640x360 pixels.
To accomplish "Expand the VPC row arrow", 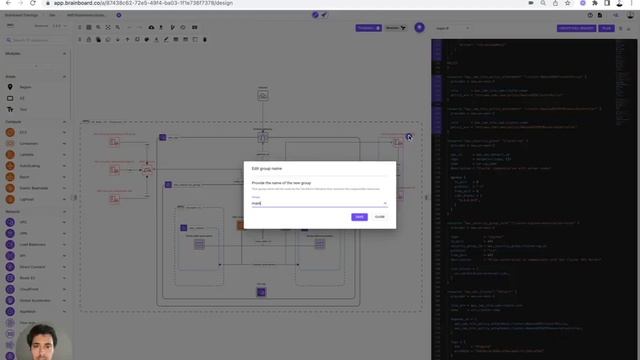I will pyautogui.click(x=64, y=222).
